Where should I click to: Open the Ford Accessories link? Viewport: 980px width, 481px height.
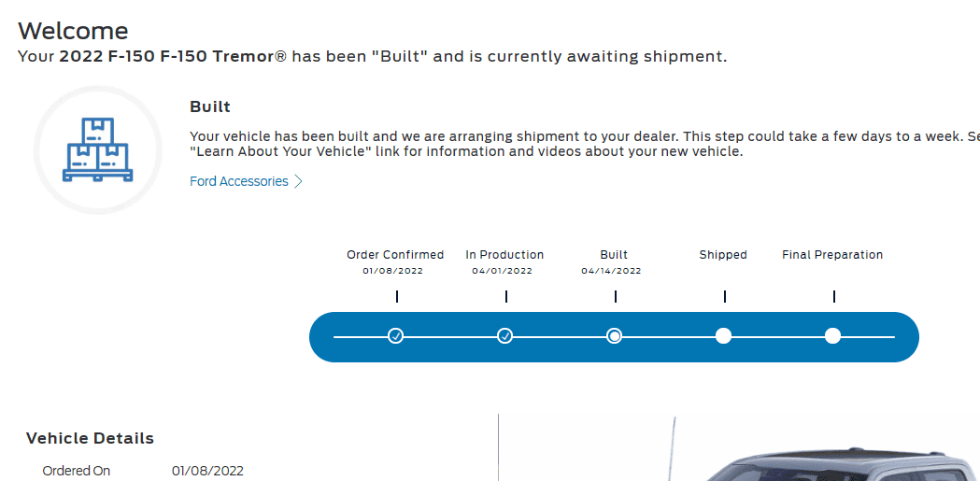click(x=239, y=181)
